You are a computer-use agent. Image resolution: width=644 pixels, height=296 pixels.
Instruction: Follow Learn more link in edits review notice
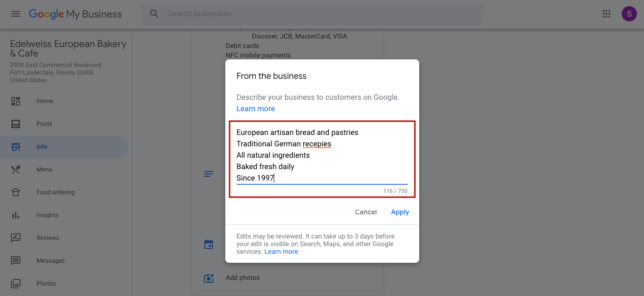click(281, 252)
